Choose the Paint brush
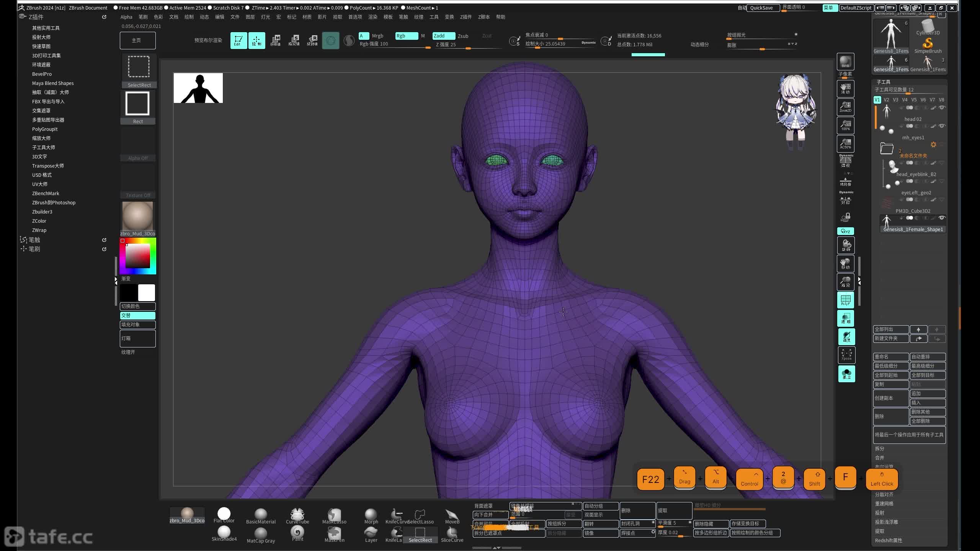This screenshot has height=551, width=980. (297, 533)
